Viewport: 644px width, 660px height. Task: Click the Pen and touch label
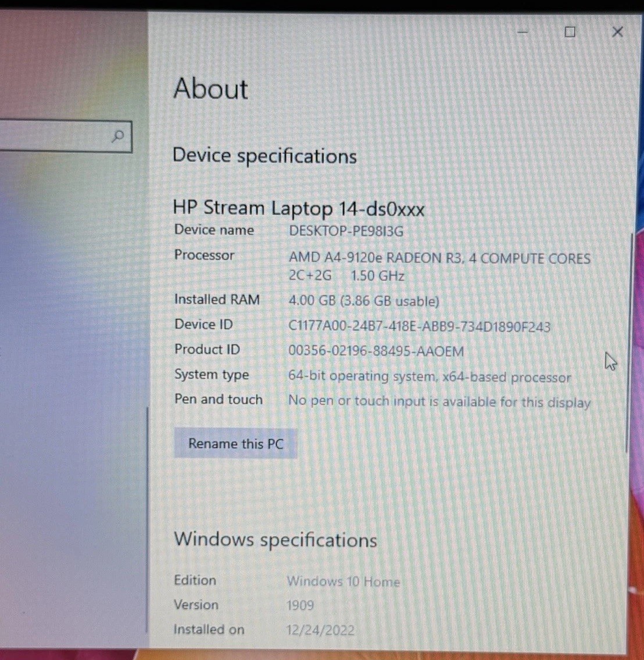click(218, 399)
